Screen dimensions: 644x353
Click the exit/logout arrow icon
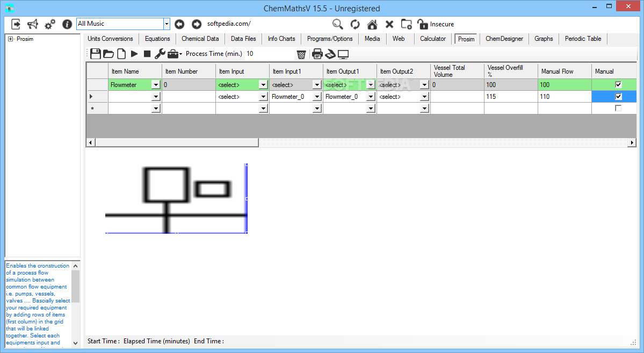tap(16, 24)
